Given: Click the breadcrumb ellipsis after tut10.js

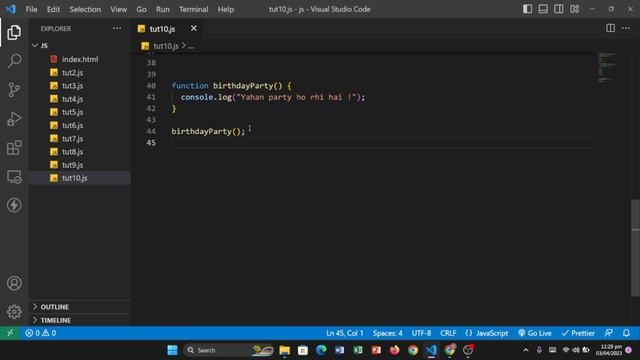Looking at the screenshot, I should (191, 46).
